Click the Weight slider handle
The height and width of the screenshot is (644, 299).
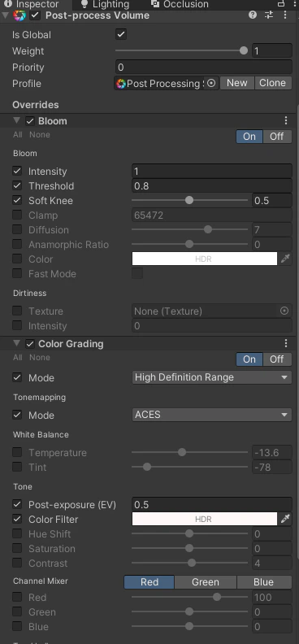(x=244, y=50)
